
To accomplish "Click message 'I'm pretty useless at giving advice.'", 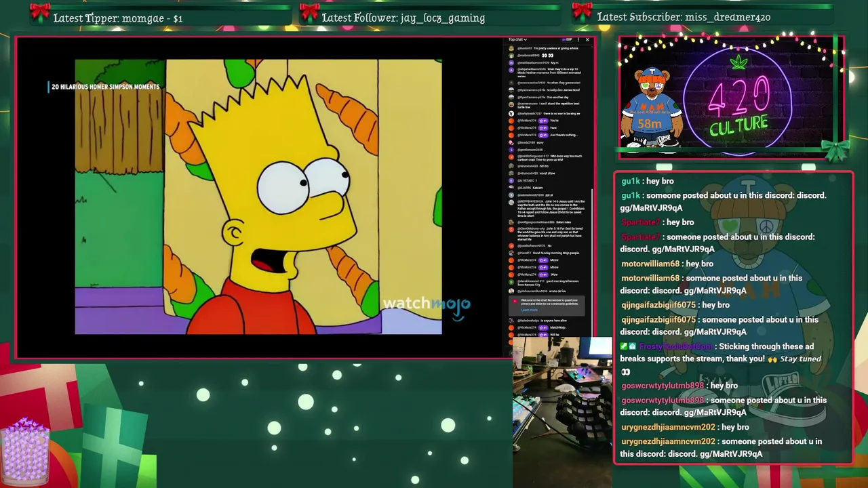I will [x=556, y=48].
